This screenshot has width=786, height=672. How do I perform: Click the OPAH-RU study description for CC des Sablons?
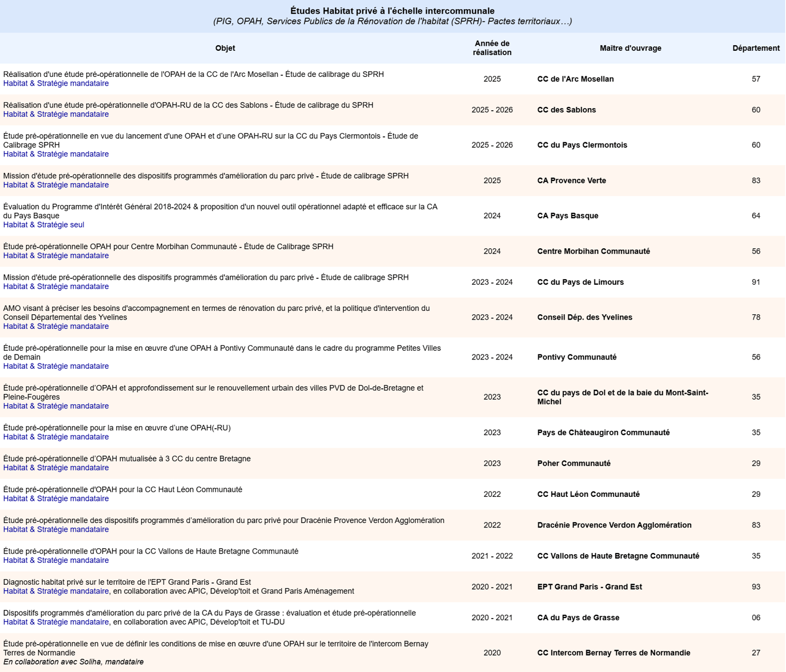tap(188, 105)
